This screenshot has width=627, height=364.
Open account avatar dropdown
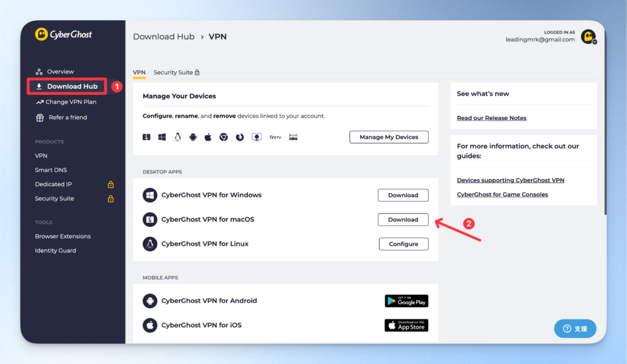pyautogui.click(x=588, y=37)
